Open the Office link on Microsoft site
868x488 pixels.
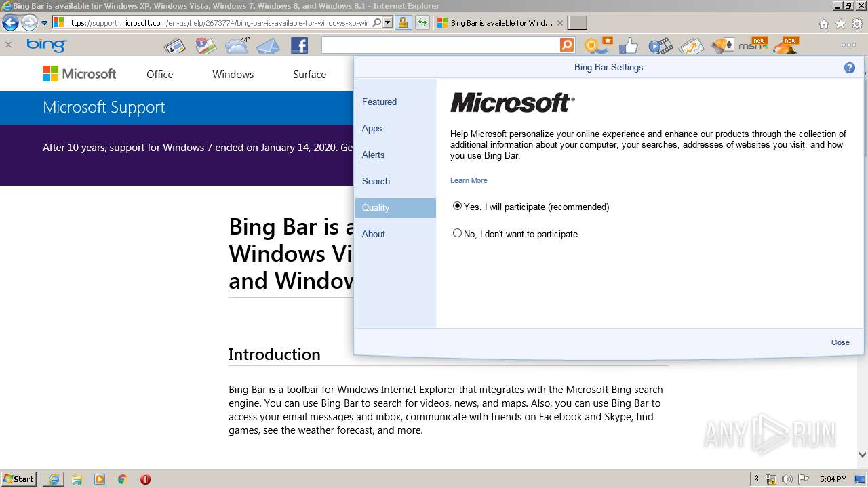coord(159,75)
